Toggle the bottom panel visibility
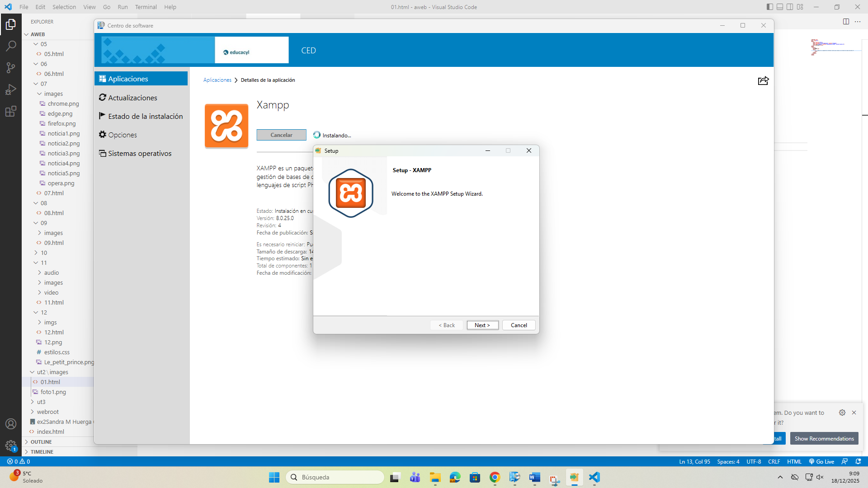868x488 pixels. pyautogui.click(x=780, y=7)
